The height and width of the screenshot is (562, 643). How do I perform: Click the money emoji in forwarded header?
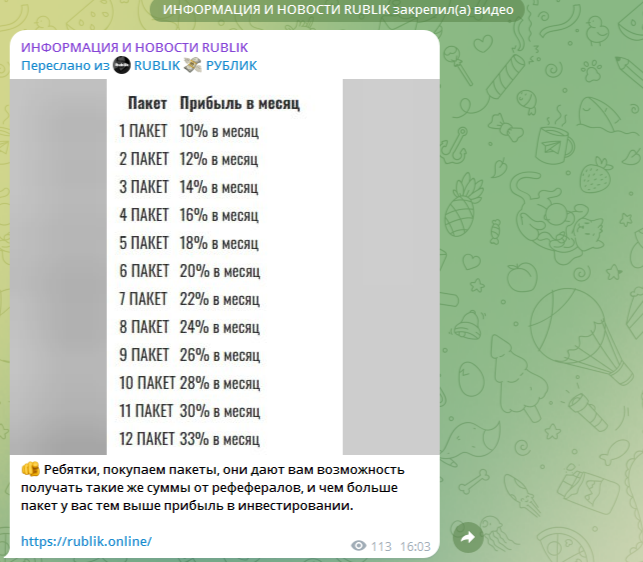193,65
